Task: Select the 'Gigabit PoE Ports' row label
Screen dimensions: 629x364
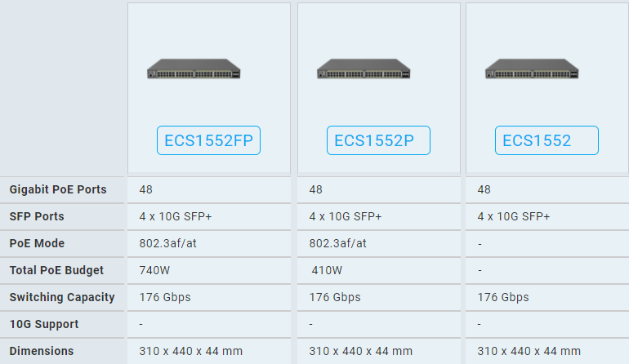Action: [58, 189]
